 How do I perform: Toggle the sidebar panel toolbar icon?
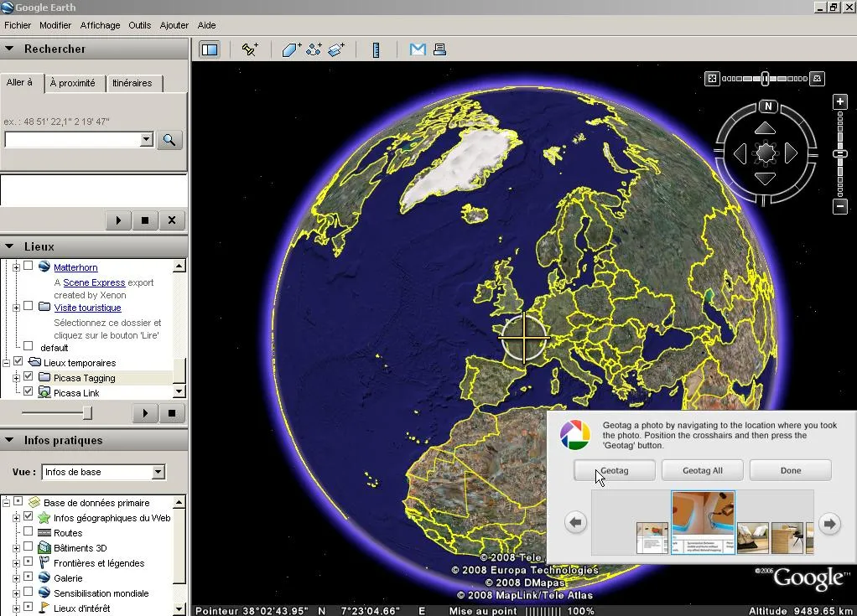[x=210, y=49]
